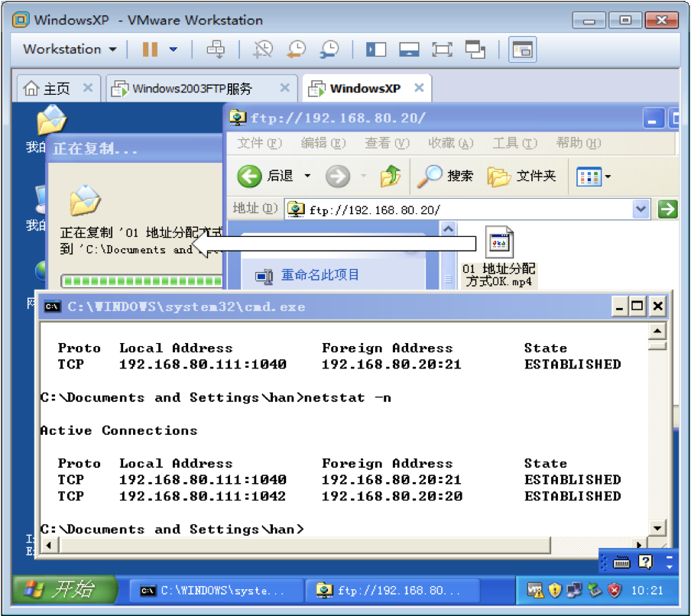The image size is (691, 616).
Task: Click the FTP window title bar icon
Action: (238, 118)
